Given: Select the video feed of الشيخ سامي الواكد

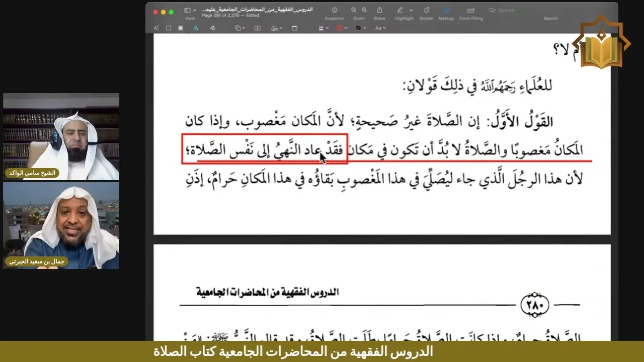Looking at the screenshot, I should coord(61,137).
